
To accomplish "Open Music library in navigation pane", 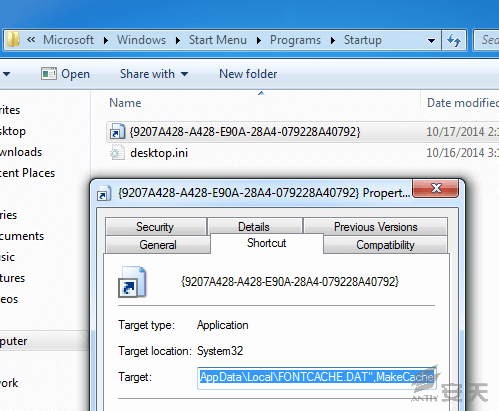I will [7, 257].
